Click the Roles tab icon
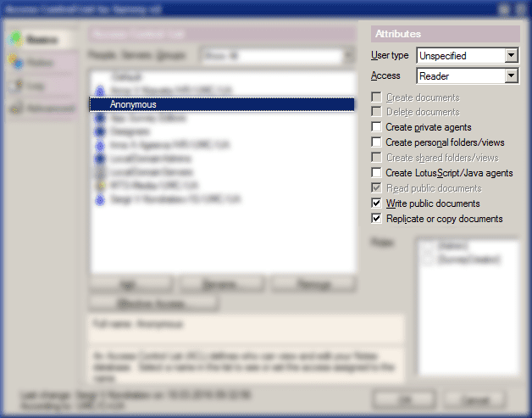The height and width of the screenshot is (418, 532). click(16, 62)
